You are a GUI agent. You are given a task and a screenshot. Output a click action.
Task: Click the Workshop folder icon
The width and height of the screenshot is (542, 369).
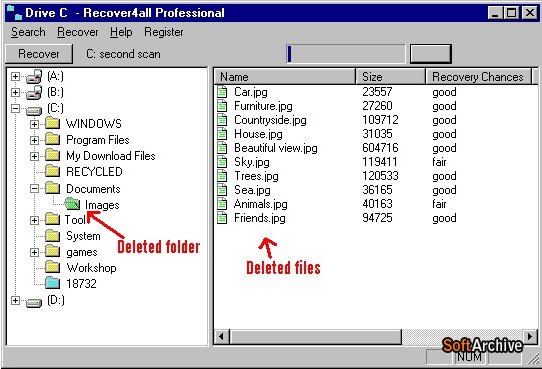[53, 267]
